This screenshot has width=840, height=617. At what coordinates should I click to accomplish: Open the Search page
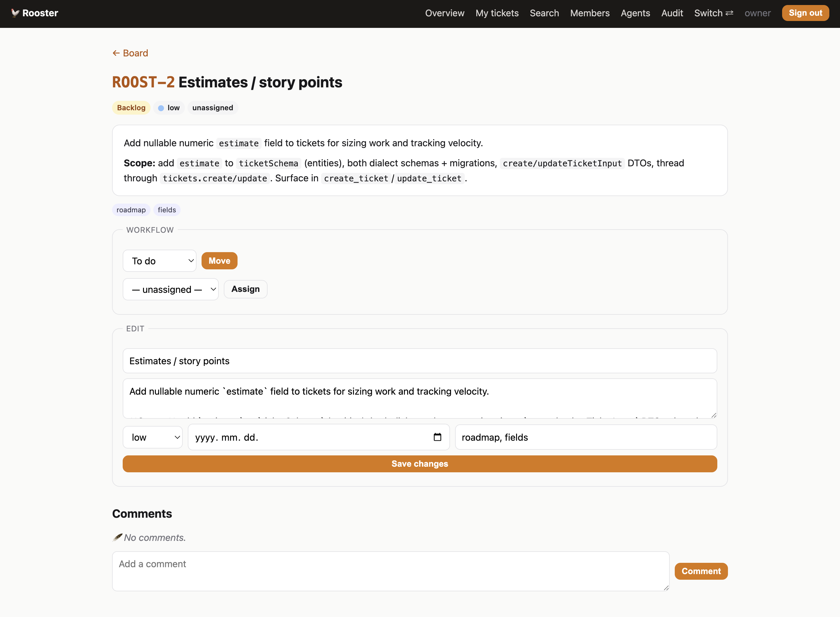click(544, 13)
